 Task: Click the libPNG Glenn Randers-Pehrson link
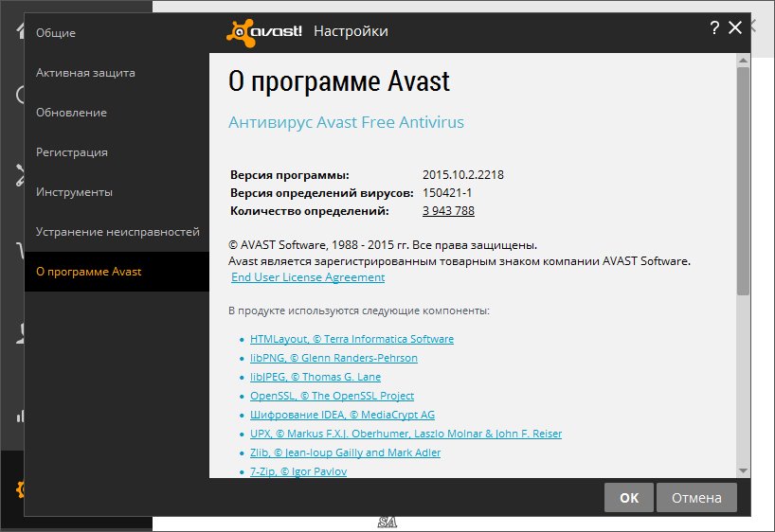coord(333,358)
